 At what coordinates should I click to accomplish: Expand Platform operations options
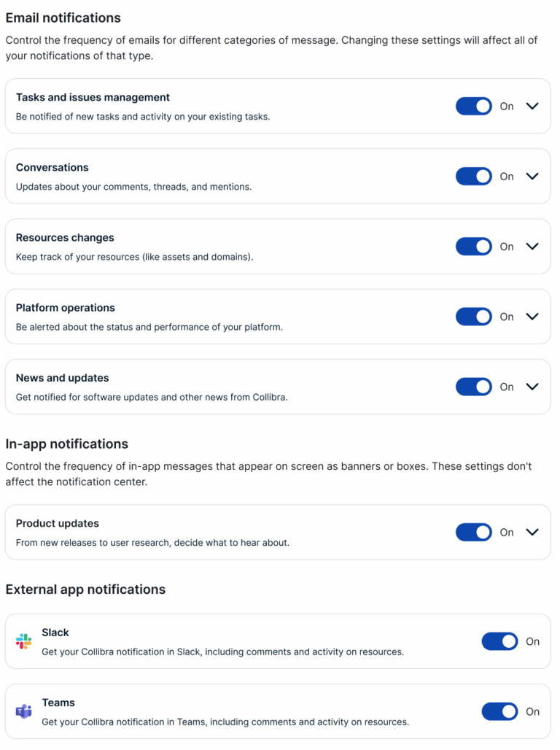(x=532, y=316)
